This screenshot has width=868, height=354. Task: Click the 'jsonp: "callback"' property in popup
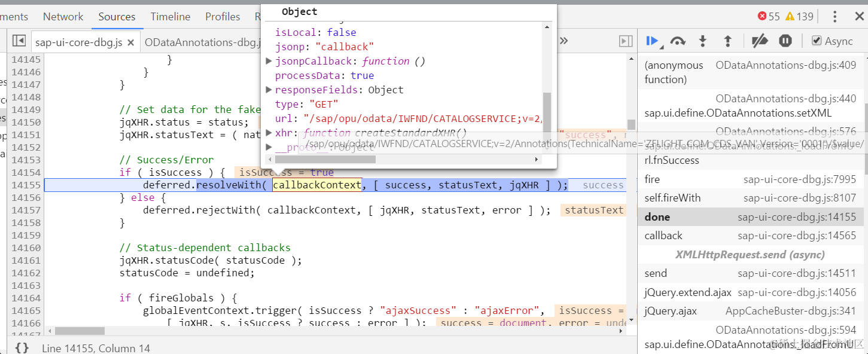point(324,47)
